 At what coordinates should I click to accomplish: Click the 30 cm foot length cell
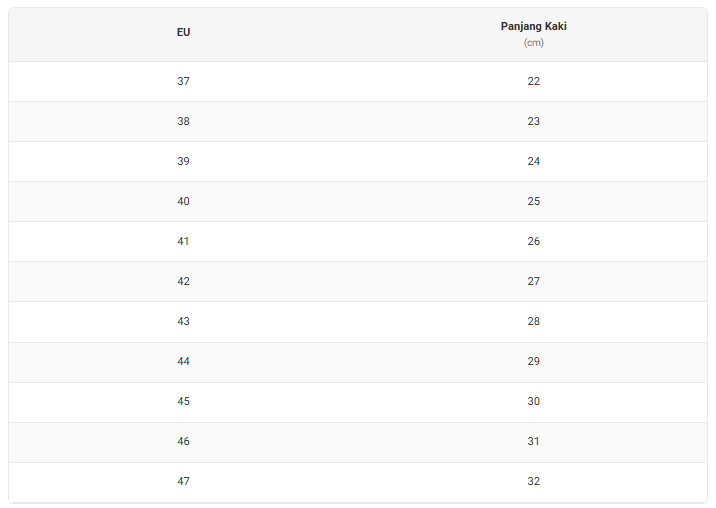point(533,401)
